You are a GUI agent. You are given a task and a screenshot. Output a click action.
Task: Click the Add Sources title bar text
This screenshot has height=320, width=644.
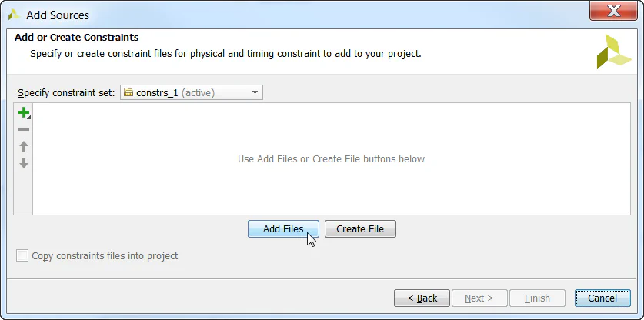(x=58, y=15)
